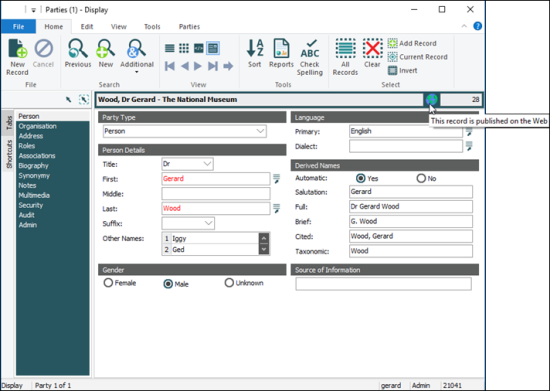The height and width of the screenshot is (391, 550).
Task: Set Automatic derived names to No
Action: [x=421, y=178]
